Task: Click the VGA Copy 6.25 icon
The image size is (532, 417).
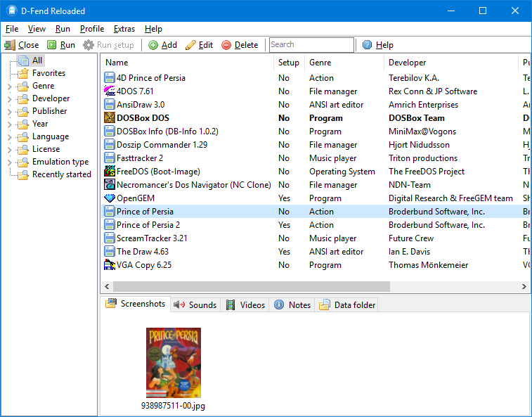Action: [x=110, y=265]
